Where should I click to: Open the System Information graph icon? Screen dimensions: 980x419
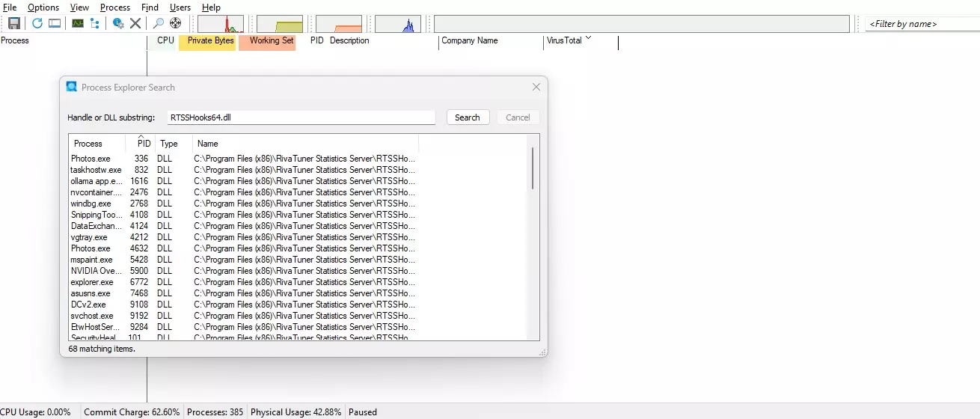tap(78, 23)
